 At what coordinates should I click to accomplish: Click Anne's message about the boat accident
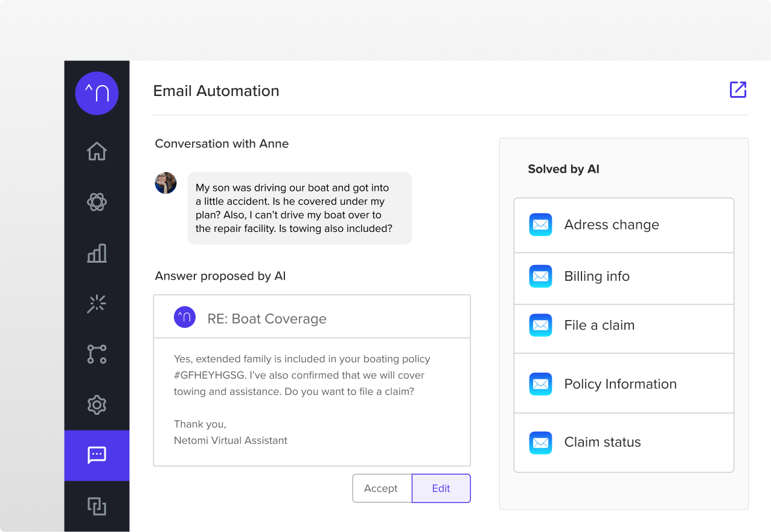point(299,208)
